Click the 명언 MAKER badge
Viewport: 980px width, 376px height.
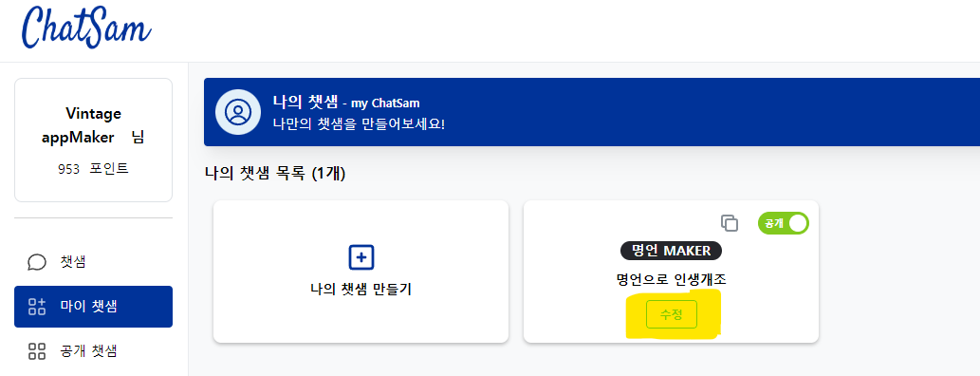click(x=672, y=251)
